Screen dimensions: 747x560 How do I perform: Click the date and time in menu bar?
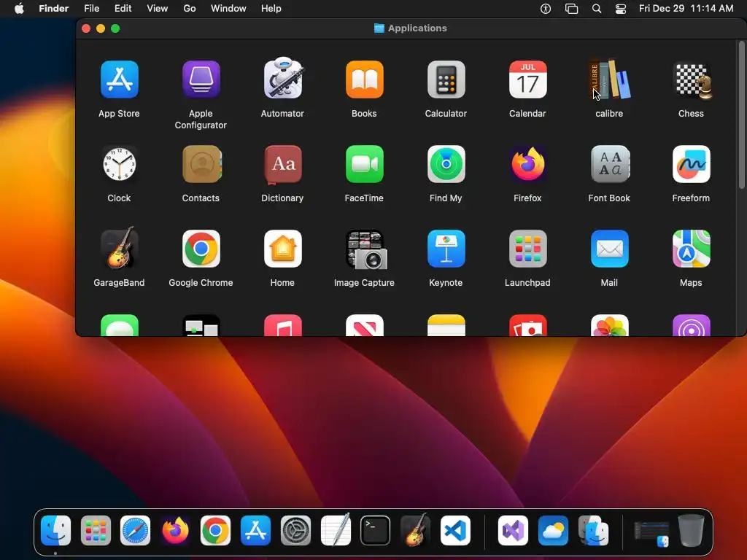pyautogui.click(x=686, y=8)
